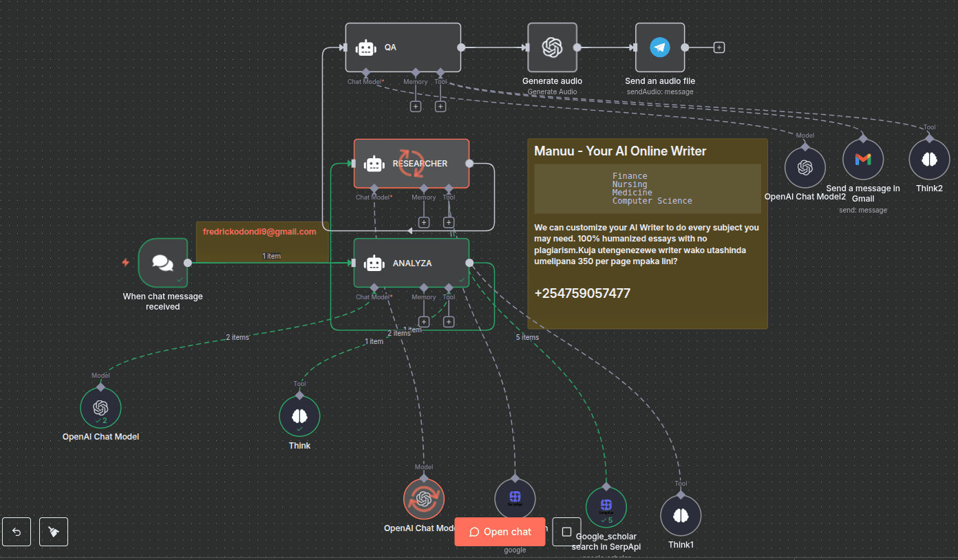The height and width of the screenshot is (560, 958).
Task: Open the Generate audio OpenAI node
Action: (552, 48)
